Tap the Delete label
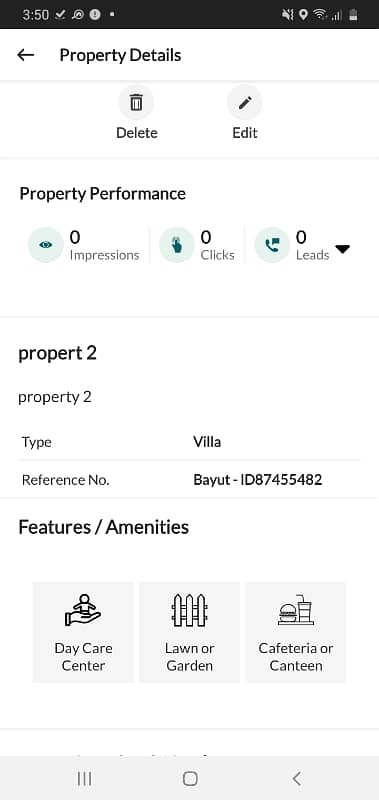This screenshot has width=379, height=800. click(137, 133)
